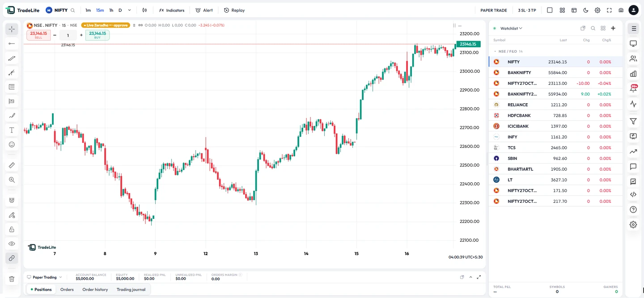Search within the watchlist
This screenshot has height=298, width=644.
coord(593,28)
